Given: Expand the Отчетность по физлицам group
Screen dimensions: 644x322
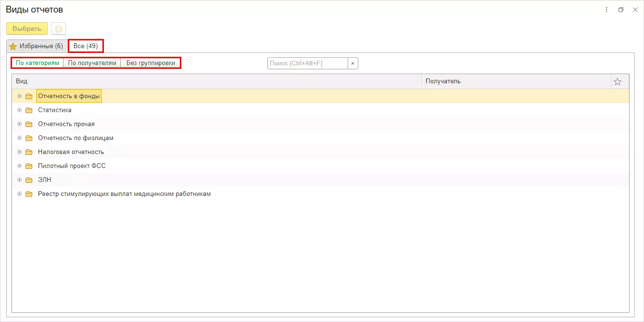Looking at the screenshot, I should click(x=20, y=138).
